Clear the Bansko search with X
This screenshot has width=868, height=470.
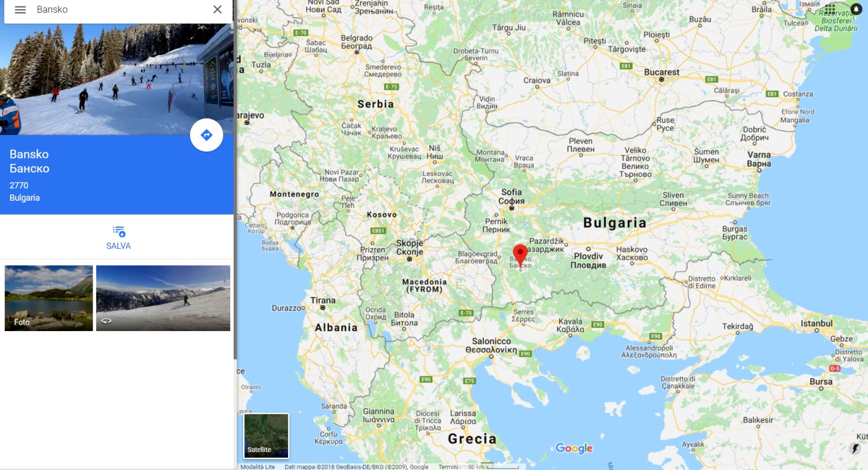pos(218,9)
